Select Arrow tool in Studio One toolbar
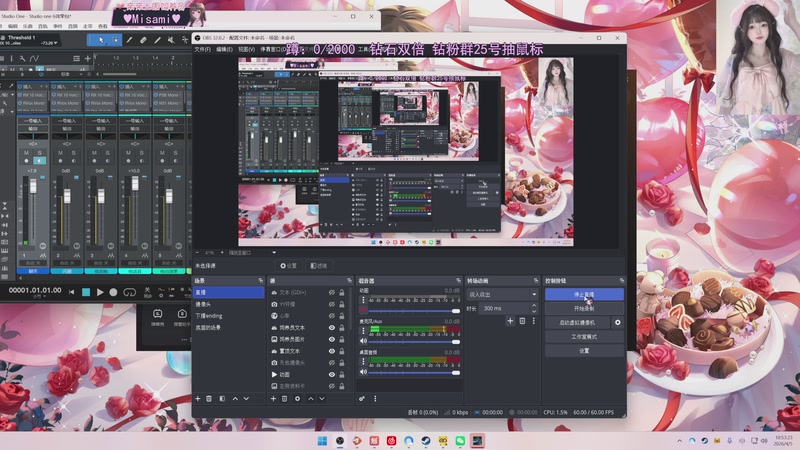The image size is (800, 450). point(101,40)
